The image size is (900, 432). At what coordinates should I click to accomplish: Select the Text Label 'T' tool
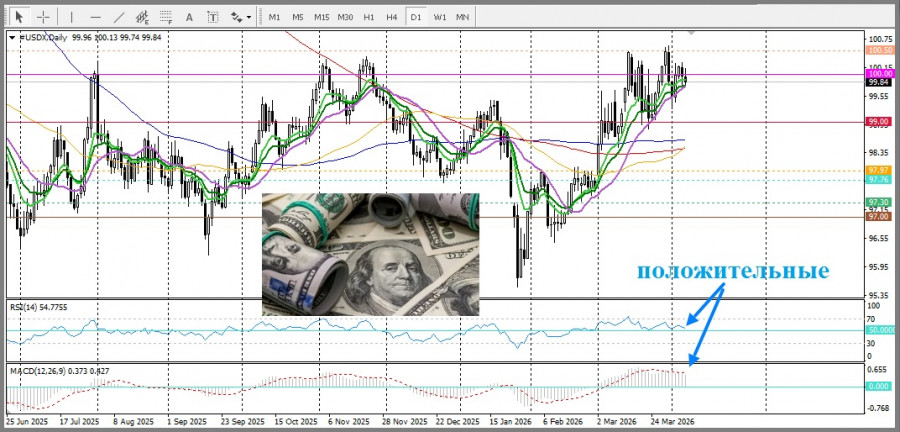(212, 17)
